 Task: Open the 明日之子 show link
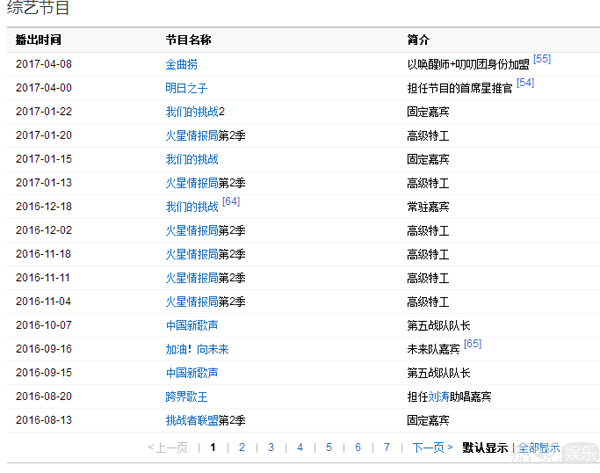tap(186, 88)
